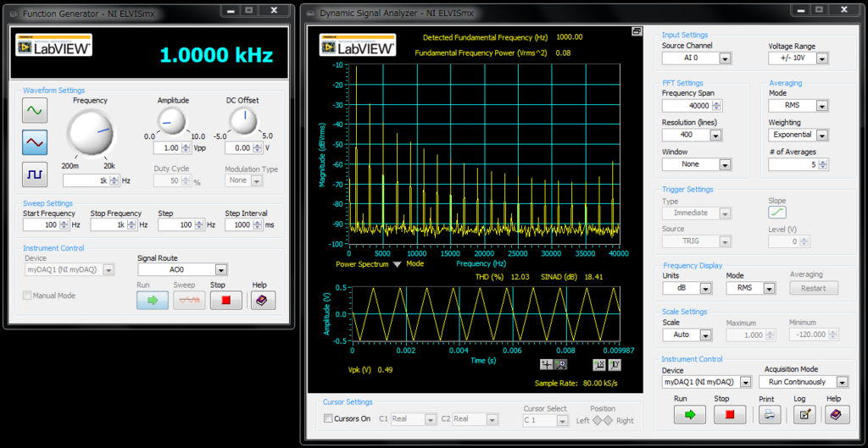
Task: Click the graph zoom tool icon
Action: pyautogui.click(x=560, y=364)
